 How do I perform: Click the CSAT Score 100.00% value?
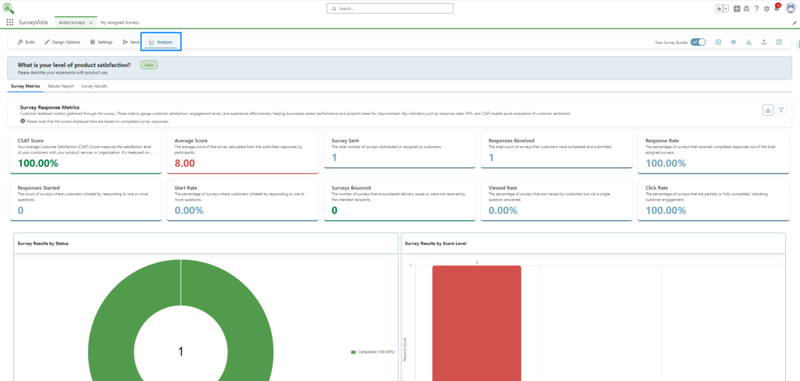pyautogui.click(x=38, y=163)
